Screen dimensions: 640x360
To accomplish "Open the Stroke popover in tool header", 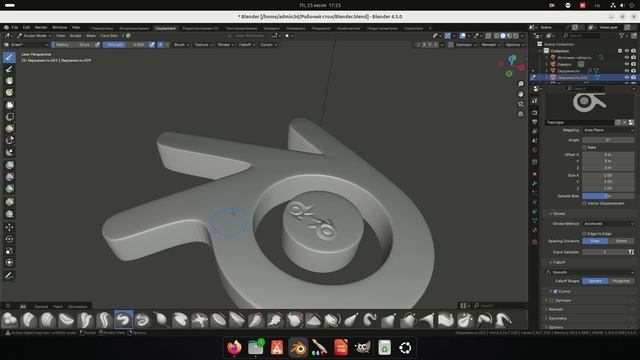I will 225,44.
